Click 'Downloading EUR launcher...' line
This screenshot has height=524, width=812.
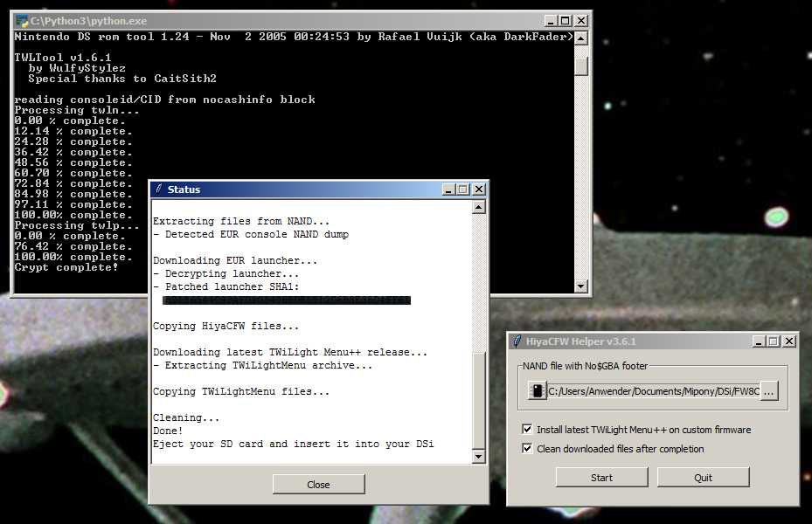tap(235, 260)
